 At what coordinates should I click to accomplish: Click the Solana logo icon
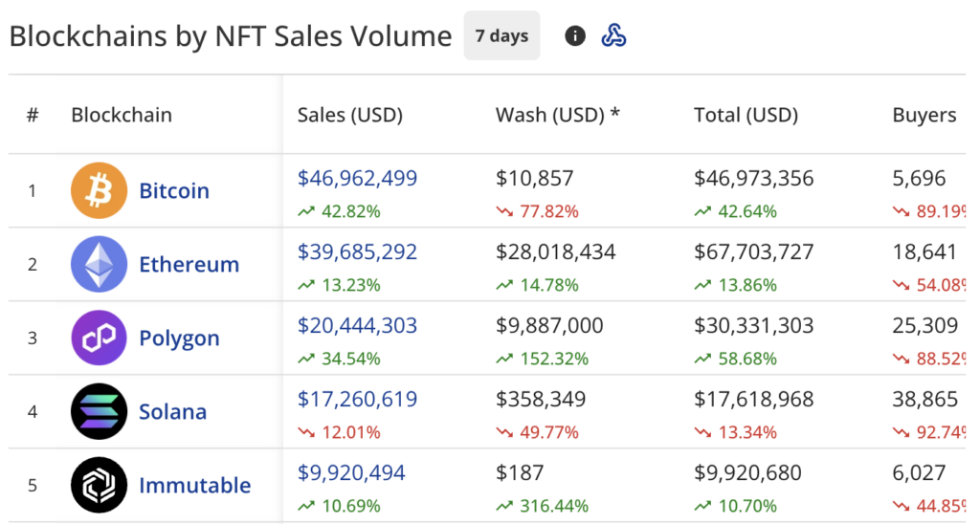click(x=99, y=411)
